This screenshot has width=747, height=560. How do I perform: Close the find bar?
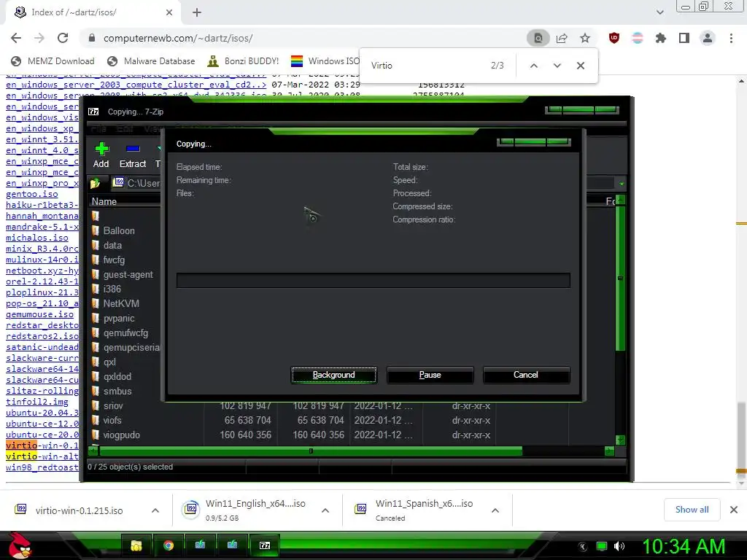coord(580,66)
